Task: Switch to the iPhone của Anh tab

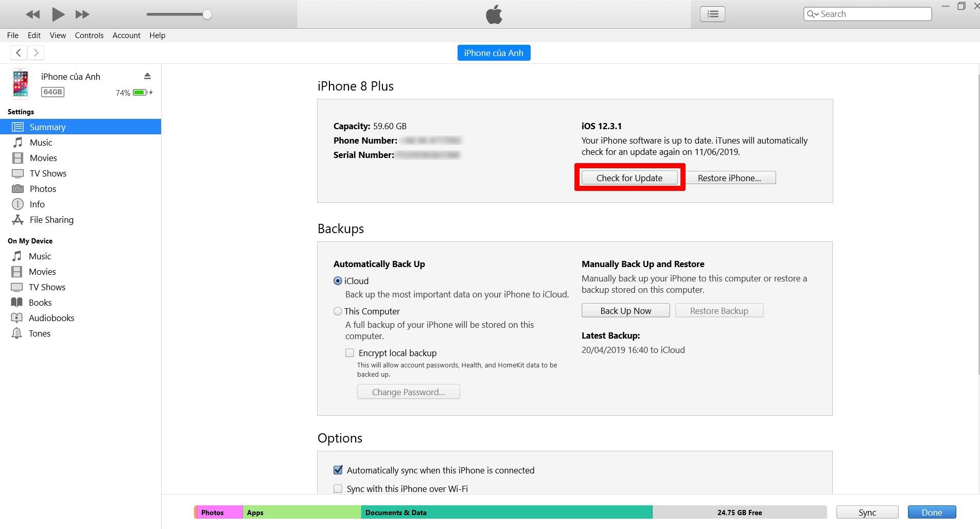Action: pyautogui.click(x=494, y=52)
